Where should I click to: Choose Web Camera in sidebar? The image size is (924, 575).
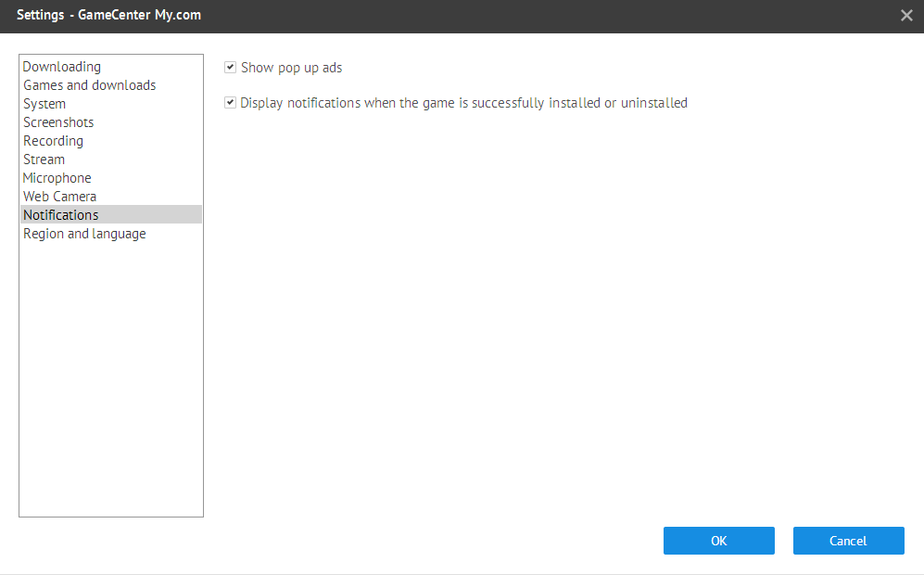[x=59, y=197]
